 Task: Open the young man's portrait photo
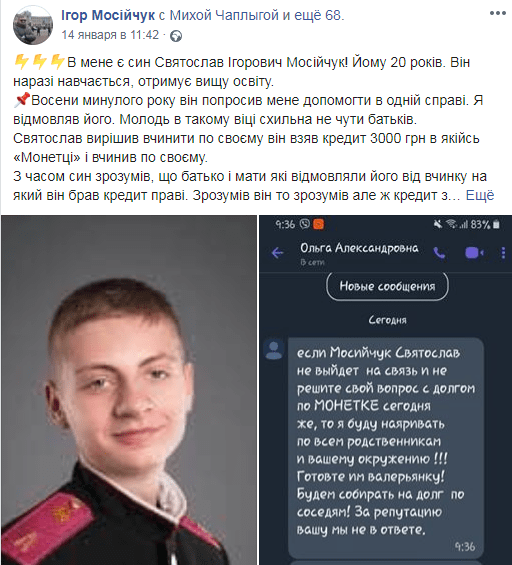coord(129,390)
